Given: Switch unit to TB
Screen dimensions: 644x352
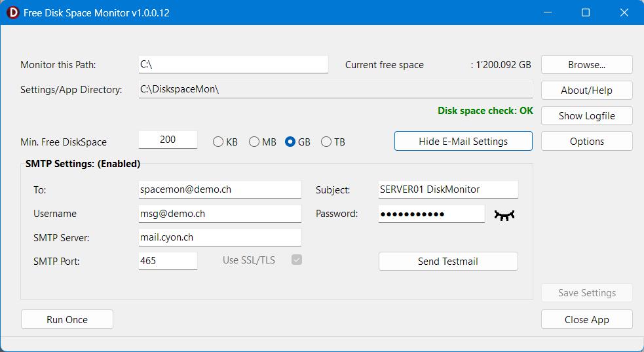Looking at the screenshot, I should pyautogui.click(x=326, y=142).
